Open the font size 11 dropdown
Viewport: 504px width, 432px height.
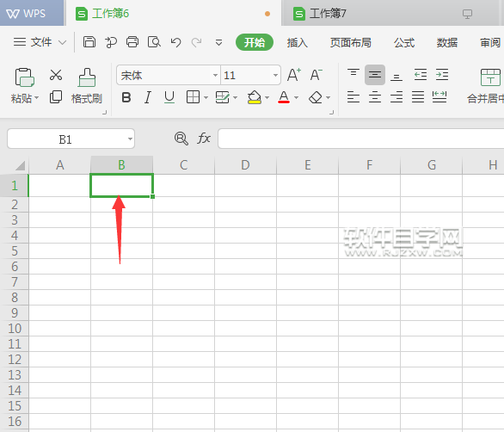pyautogui.click(x=275, y=75)
